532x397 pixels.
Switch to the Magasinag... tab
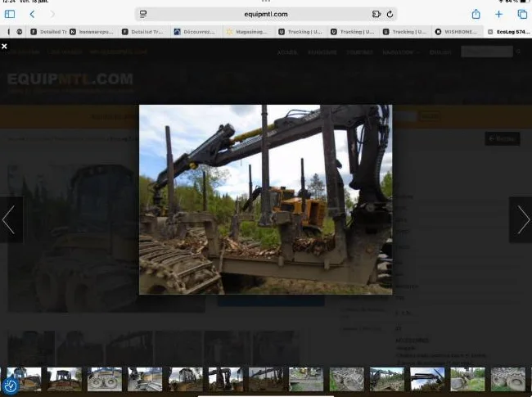click(x=248, y=32)
